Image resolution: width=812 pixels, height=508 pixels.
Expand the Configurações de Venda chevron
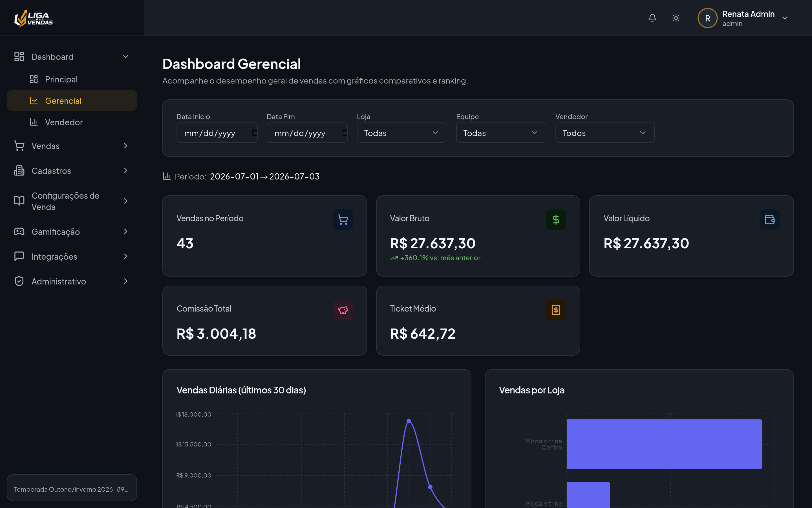[x=126, y=201]
